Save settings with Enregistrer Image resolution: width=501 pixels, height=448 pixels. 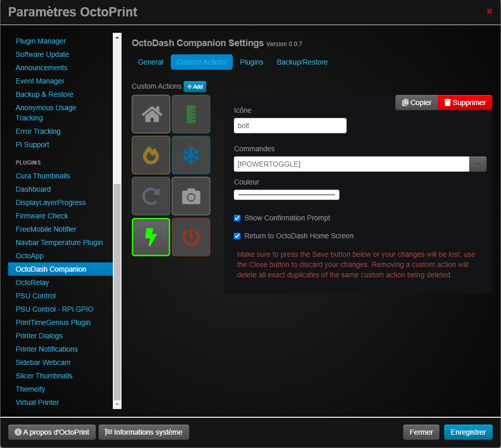pos(468,432)
